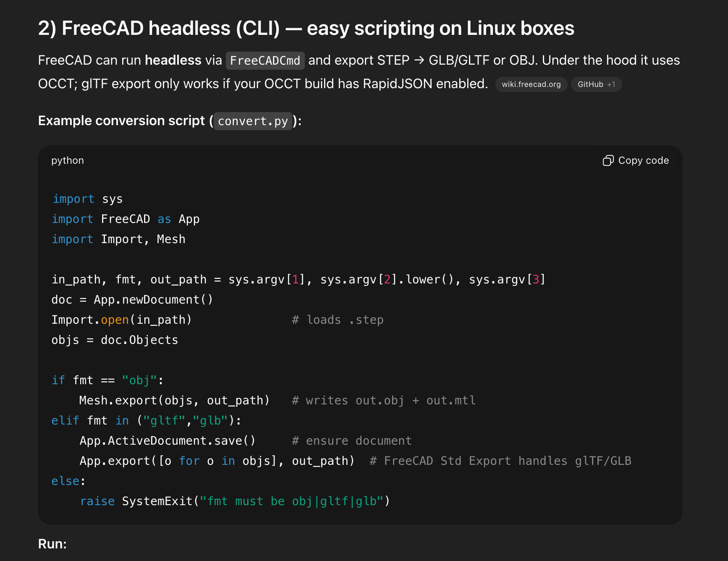Click the line starting 'in_path, fmt, out_path'
The image size is (728, 561).
(x=299, y=279)
